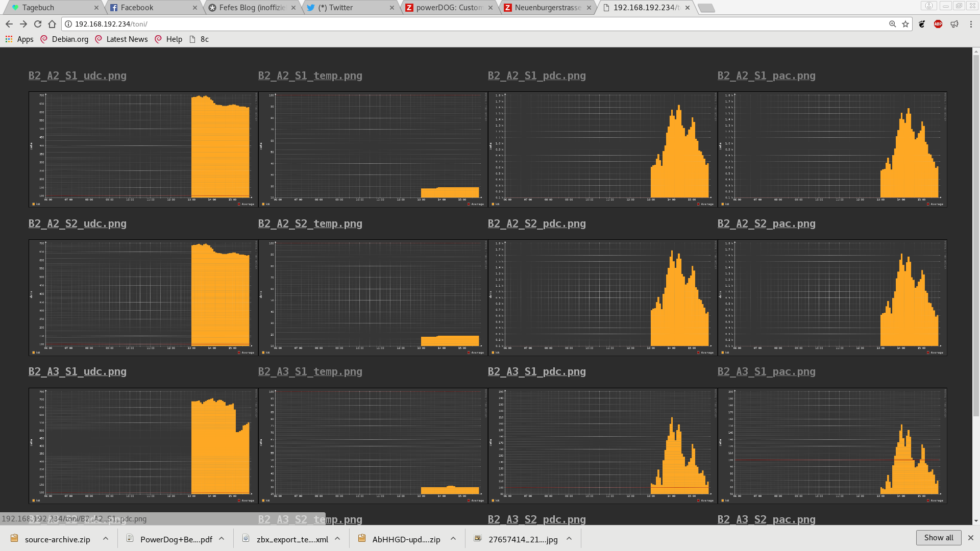This screenshot has width=980, height=551.
Task: Click the browser back arrow
Action: tap(9, 24)
